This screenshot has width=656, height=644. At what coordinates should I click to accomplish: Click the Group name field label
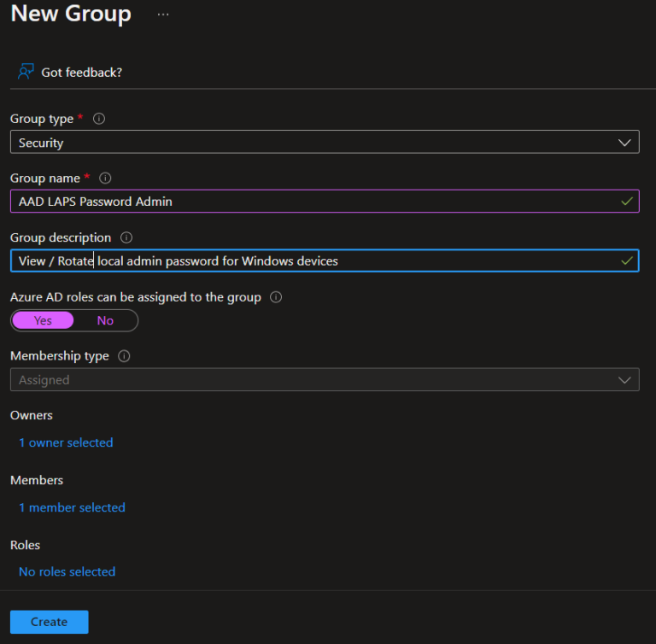point(45,179)
